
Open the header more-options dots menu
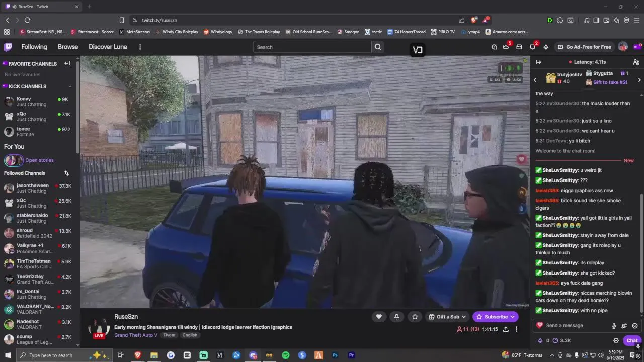click(140, 47)
